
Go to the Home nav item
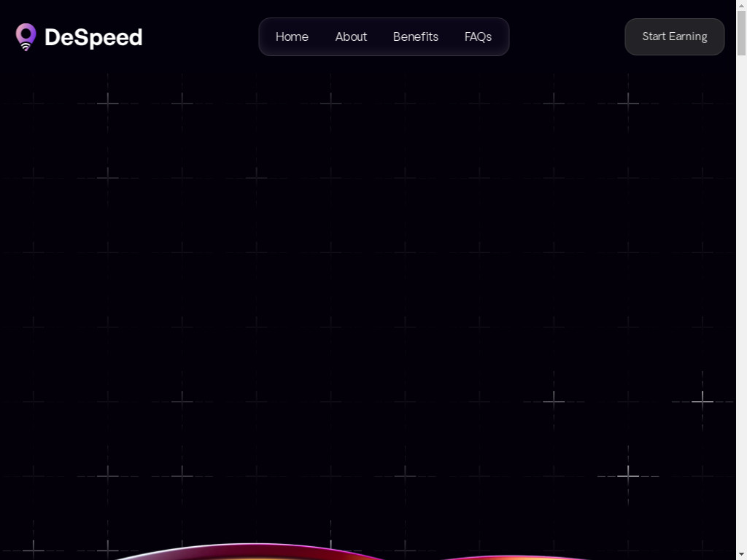[x=292, y=36]
